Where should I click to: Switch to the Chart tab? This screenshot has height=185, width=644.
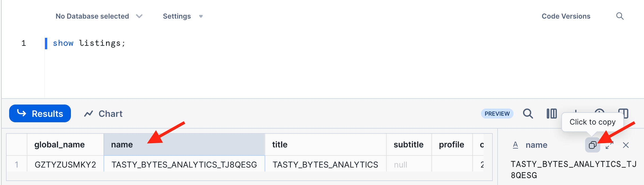(x=104, y=114)
